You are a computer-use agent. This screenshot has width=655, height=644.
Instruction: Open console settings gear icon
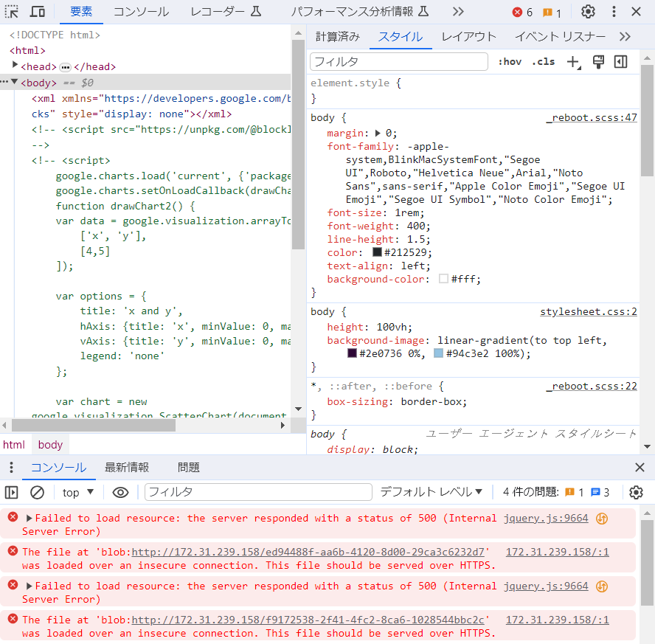tap(636, 492)
